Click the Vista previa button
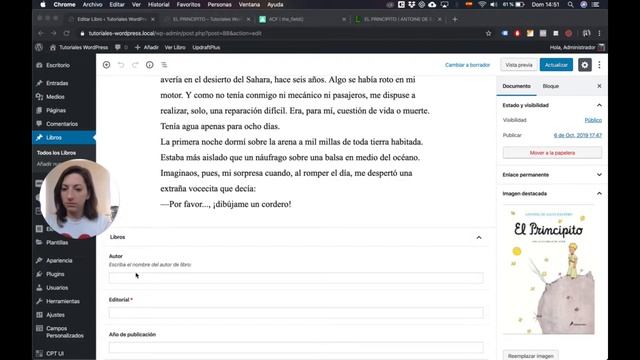The height and width of the screenshot is (360, 640). click(x=519, y=65)
